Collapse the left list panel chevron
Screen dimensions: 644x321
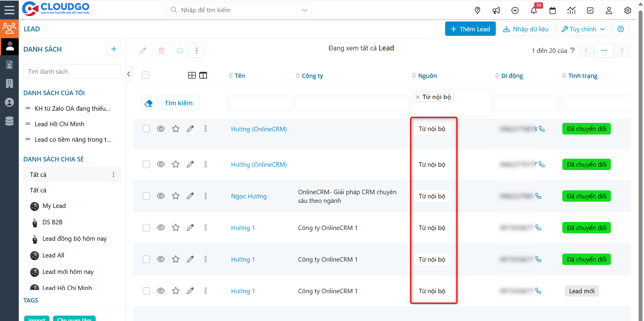(129, 74)
